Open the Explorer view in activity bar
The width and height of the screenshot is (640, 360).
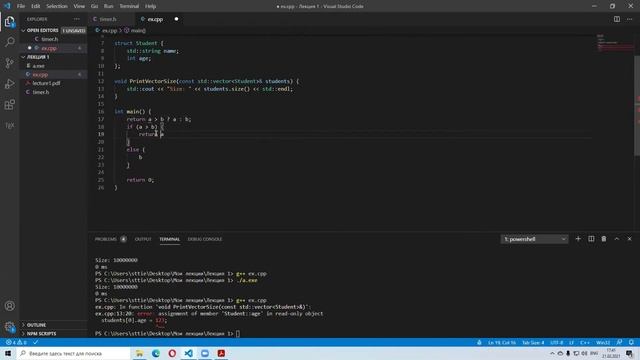pyautogui.click(x=9, y=21)
